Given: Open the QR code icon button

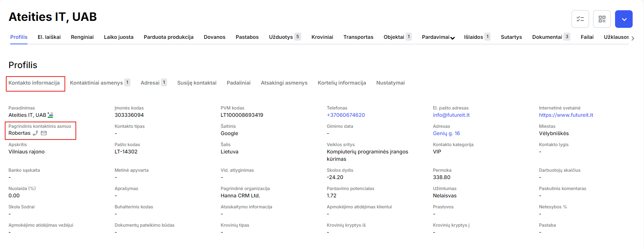Looking at the screenshot, I should [602, 19].
